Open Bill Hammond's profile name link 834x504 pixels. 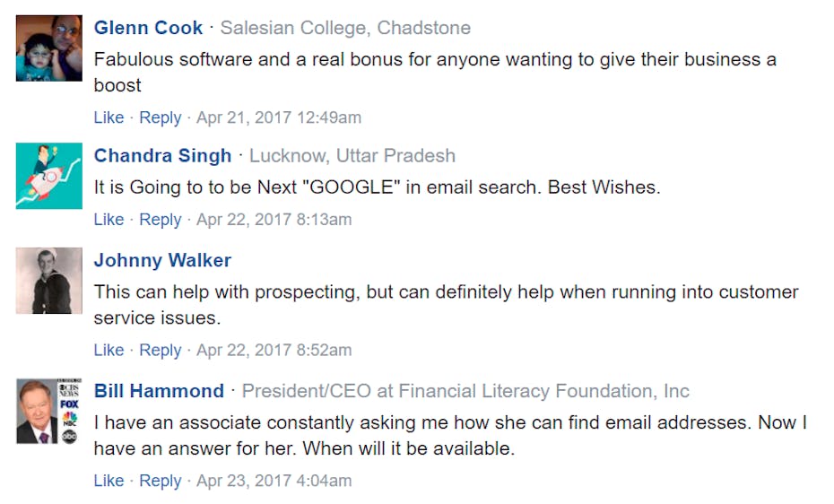tap(159, 391)
